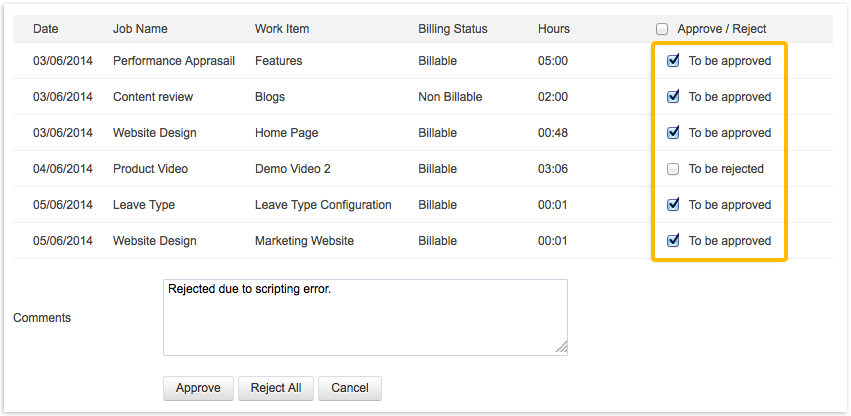The width and height of the screenshot is (851, 416).
Task: Click the Comments box resize handle
Action: (x=561, y=348)
